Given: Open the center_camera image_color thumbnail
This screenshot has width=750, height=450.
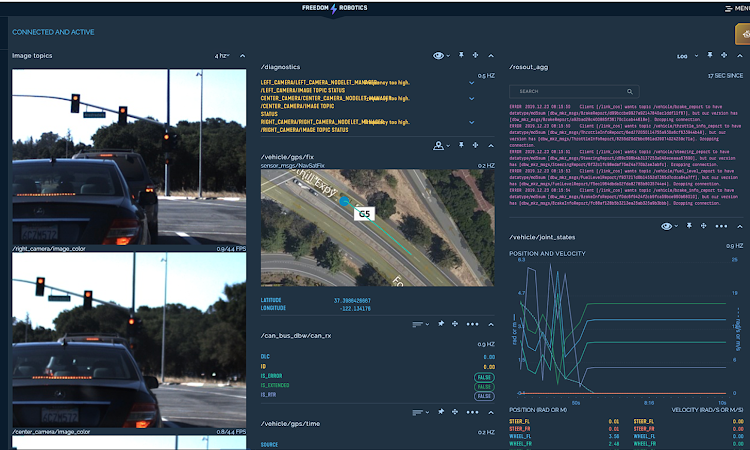Looking at the screenshot, I should (x=129, y=340).
